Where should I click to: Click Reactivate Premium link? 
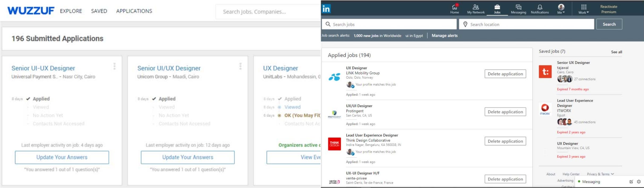(609, 9)
